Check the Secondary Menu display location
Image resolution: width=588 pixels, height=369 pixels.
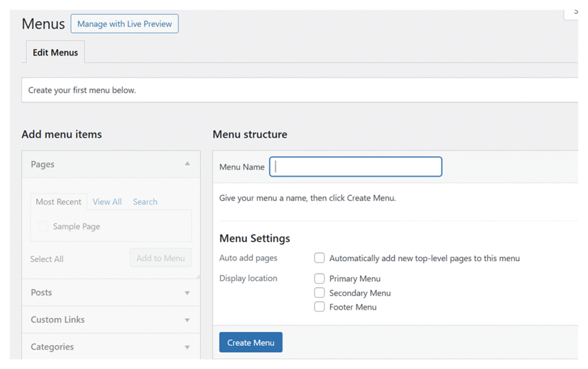pyautogui.click(x=319, y=293)
